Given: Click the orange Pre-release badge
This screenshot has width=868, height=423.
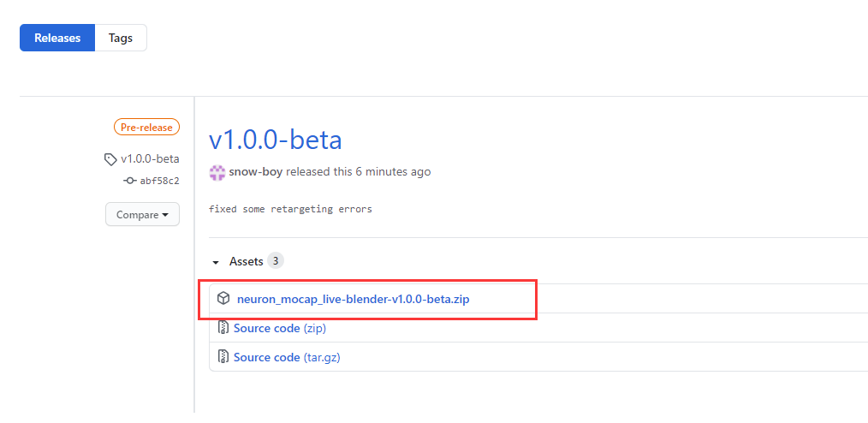Looking at the screenshot, I should (x=146, y=128).
